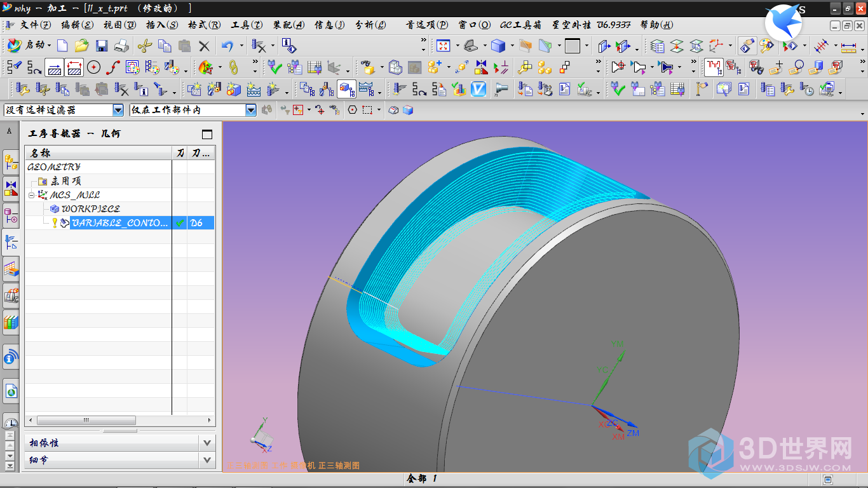Select the VARIABLE_CONTO... operation row
This screenshot has height=488, width=868.
tap(119, 223)
